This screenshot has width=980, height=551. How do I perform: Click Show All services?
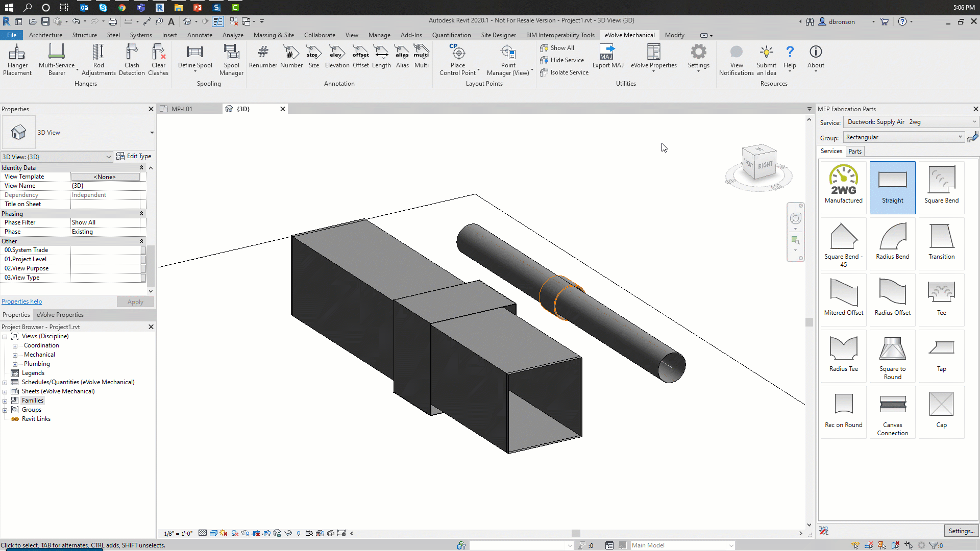pyautogui.click(x=557, y=48)
